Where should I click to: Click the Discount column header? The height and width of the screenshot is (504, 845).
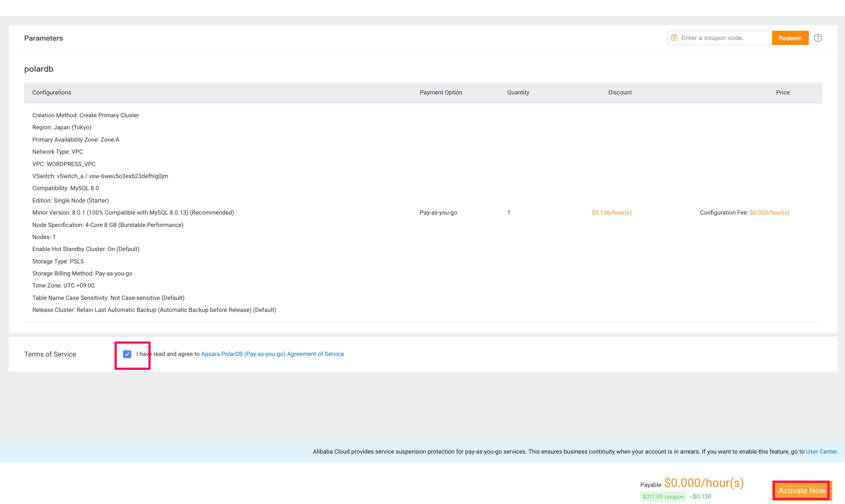point(620,92)
